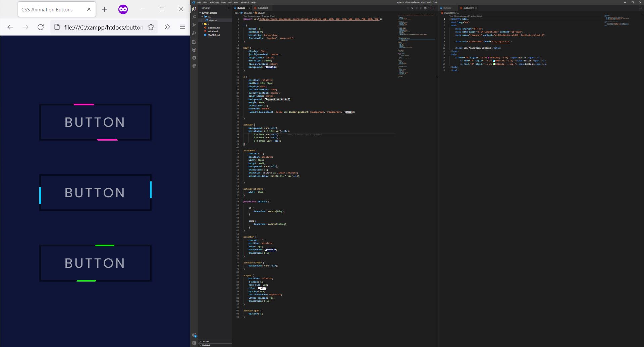Open Go menu in VS Code

[x=230, y=2]
